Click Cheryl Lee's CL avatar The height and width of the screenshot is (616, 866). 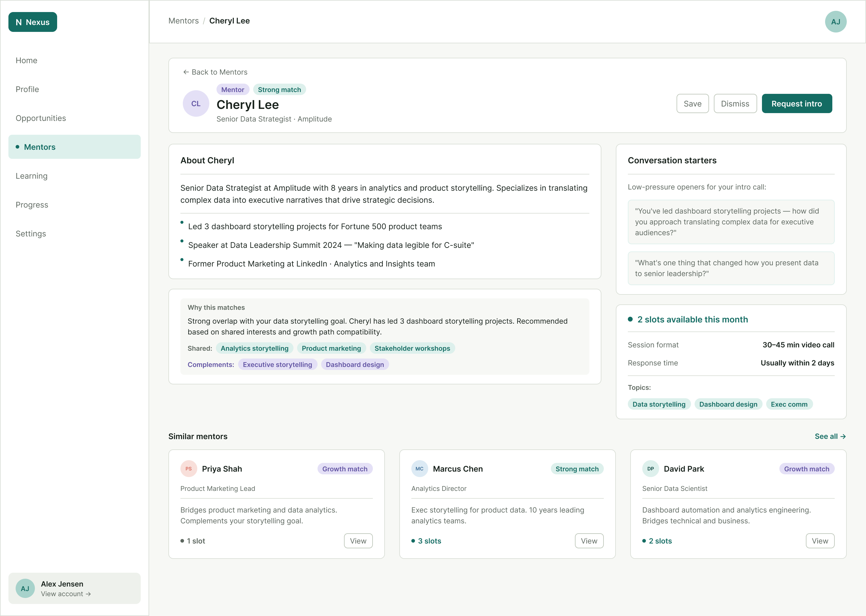pos(196,103)
